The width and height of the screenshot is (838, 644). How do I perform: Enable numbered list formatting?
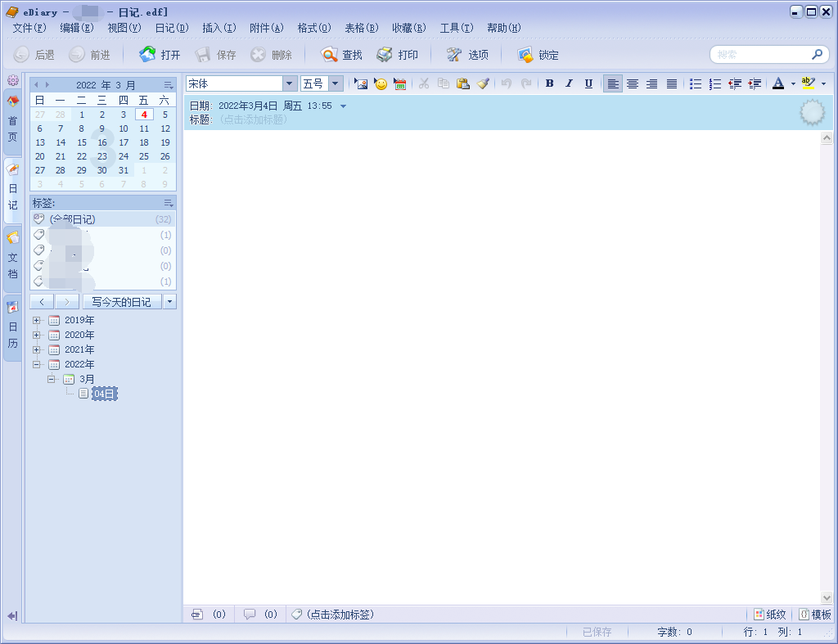coord(714,83)
